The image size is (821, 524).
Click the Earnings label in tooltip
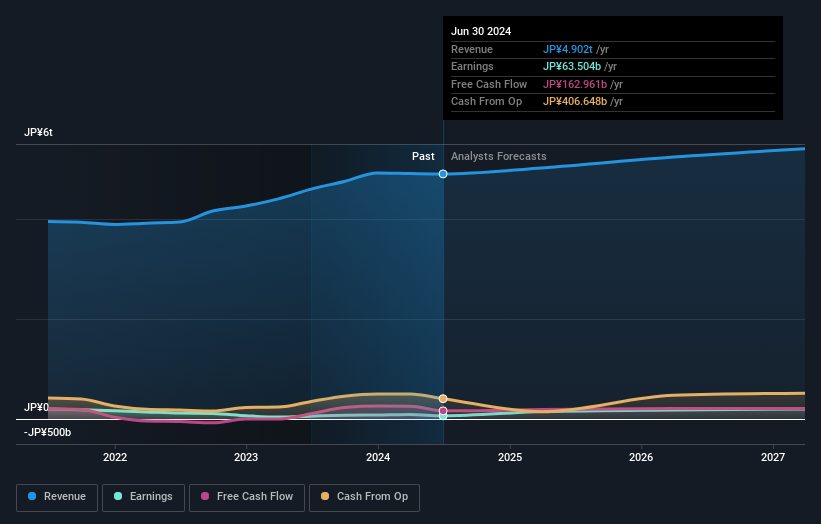[472, 66]
